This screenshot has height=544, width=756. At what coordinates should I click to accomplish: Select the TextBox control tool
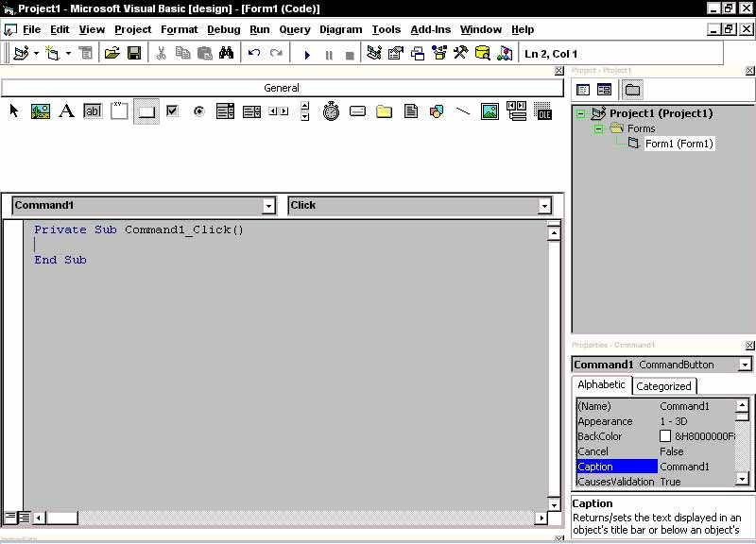[93, 111]
